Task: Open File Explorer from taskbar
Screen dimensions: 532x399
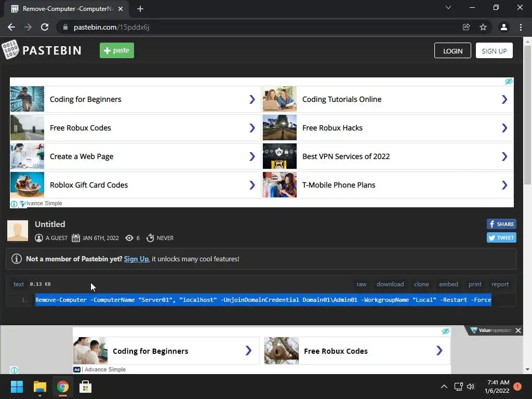Action: (x=39, y=387)
